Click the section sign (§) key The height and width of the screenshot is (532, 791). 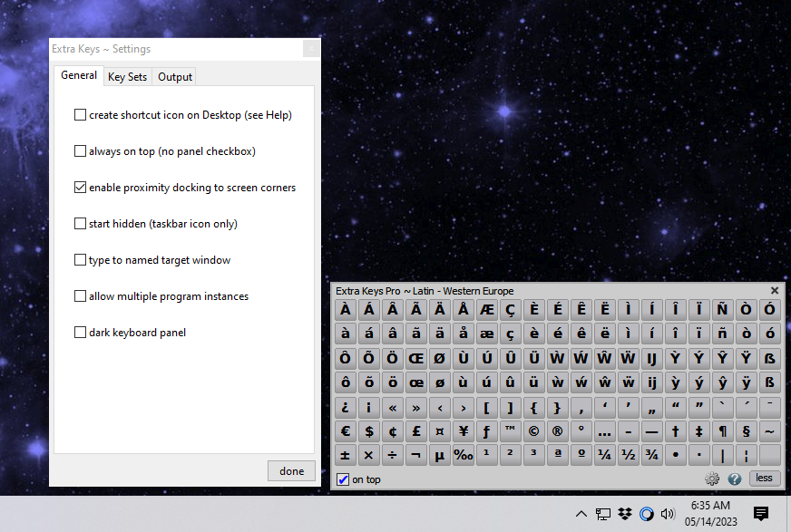coord(747,431)
